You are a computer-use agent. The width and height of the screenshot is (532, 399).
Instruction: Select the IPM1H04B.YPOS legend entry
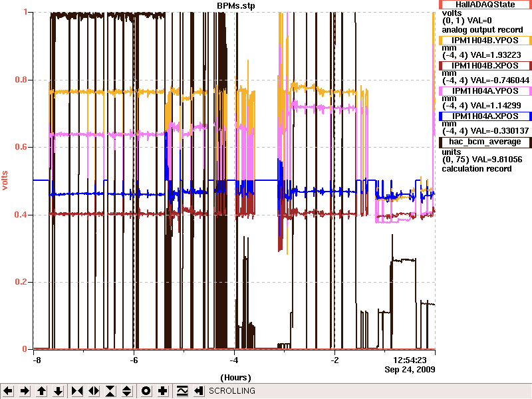point(485,41)
